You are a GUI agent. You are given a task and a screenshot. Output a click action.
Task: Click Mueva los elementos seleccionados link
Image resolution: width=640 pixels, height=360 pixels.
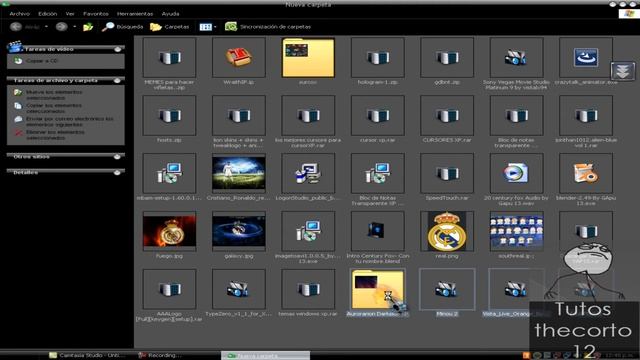[x=54, y=95]
